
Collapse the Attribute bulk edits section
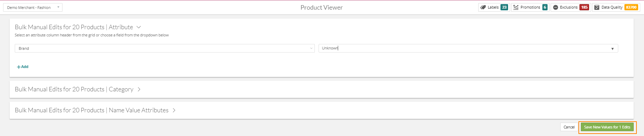click(139, 27)
